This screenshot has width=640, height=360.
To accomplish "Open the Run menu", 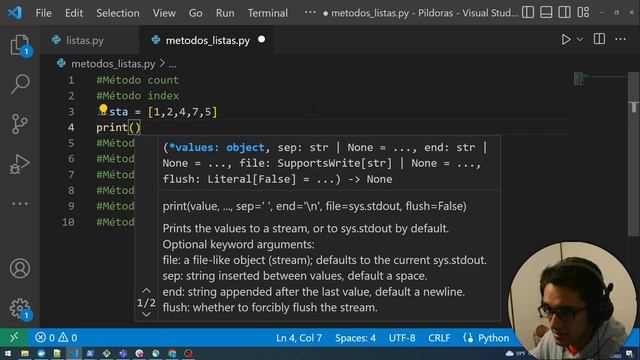I will pyautogui.click(x=225, y=13).
